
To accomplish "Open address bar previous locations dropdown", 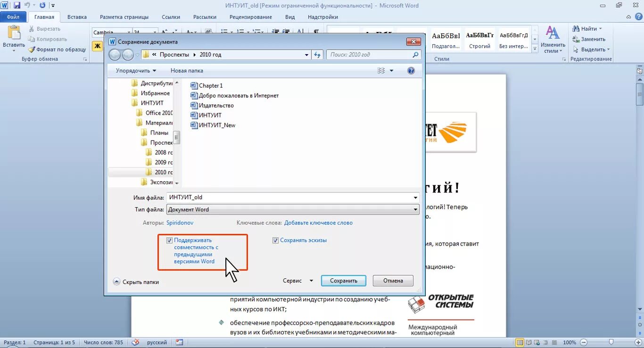I will click(x=307, y=55).
